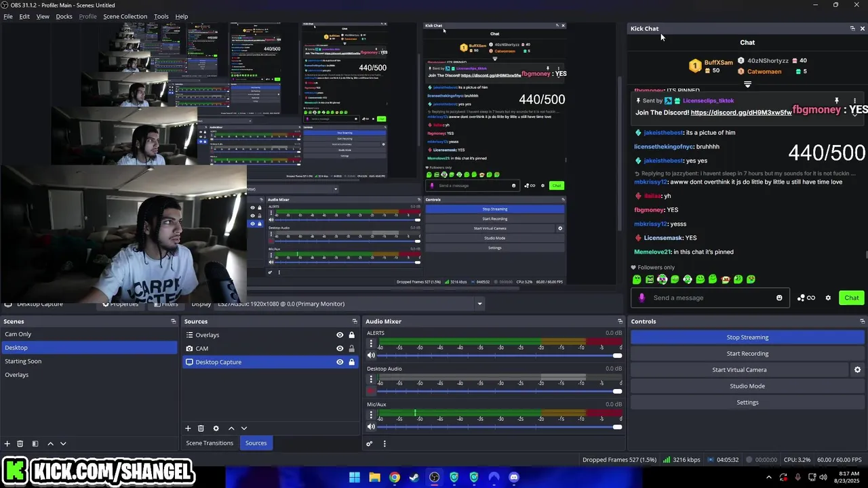Viewport: 868px width, 488px height.
Task: Open the Edit menu
Action: pos(24,16)
